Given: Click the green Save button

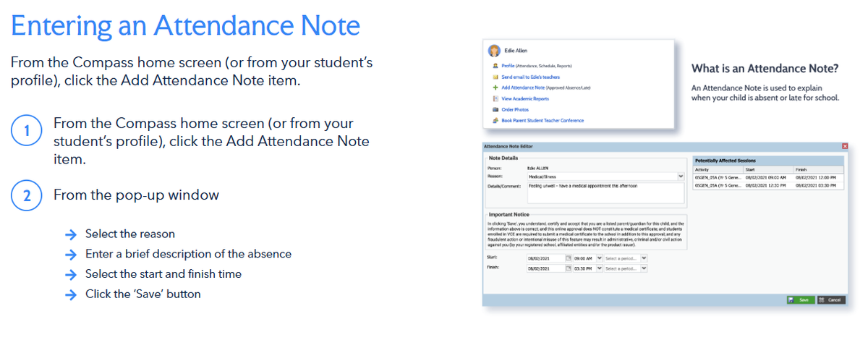Looking at the screenshot, I should pos(801,299).
